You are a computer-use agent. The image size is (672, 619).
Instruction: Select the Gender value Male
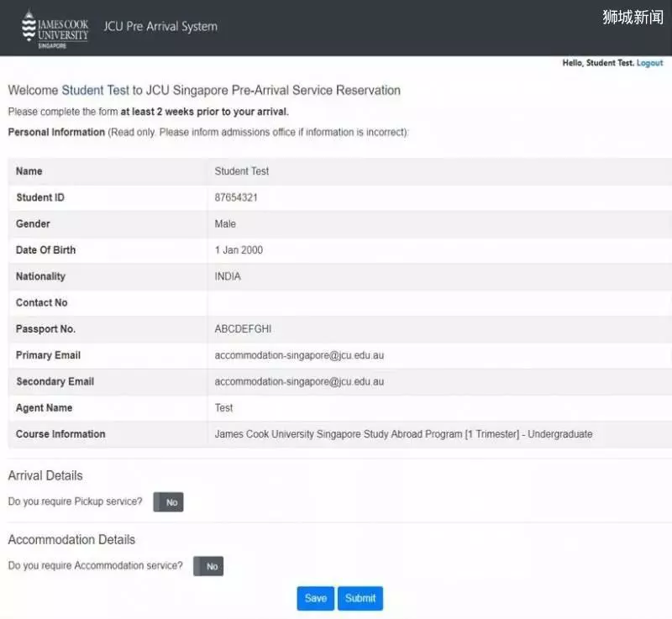pos(225,224)
